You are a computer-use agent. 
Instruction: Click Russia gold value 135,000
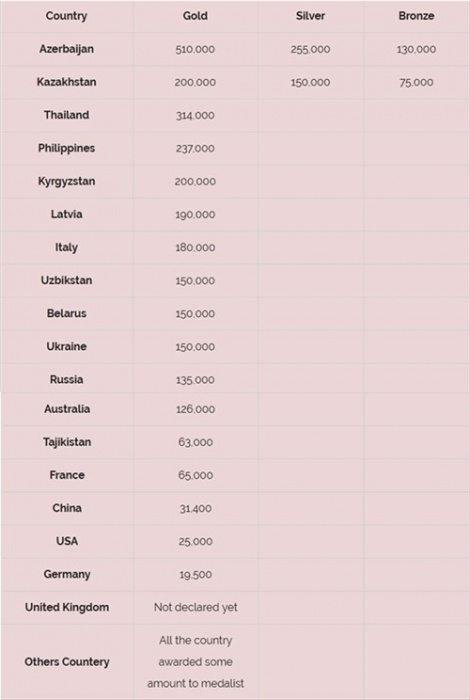tap(195, 380)
